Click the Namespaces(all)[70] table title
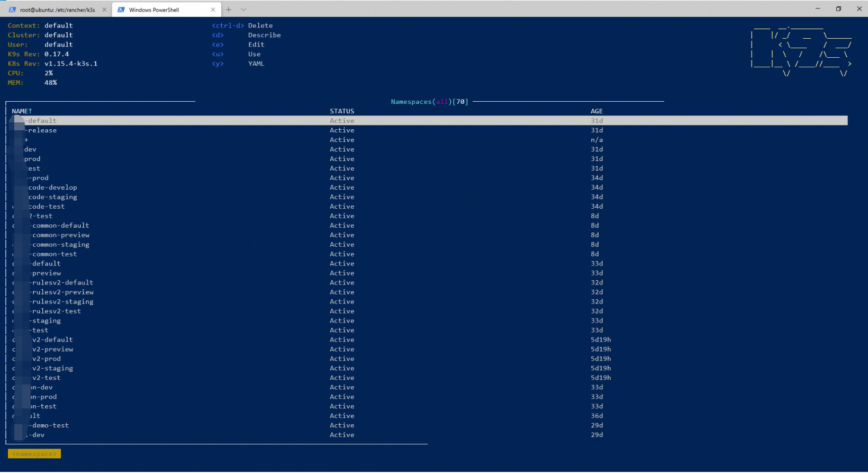This screenshot has height=473, width=868. coord(430,102)
